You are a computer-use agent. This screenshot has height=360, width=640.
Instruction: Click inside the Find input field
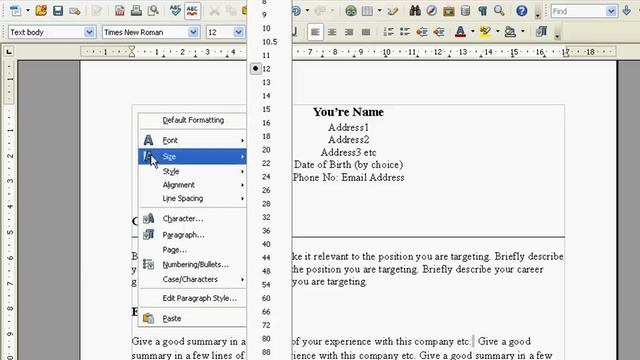point(578,11)
